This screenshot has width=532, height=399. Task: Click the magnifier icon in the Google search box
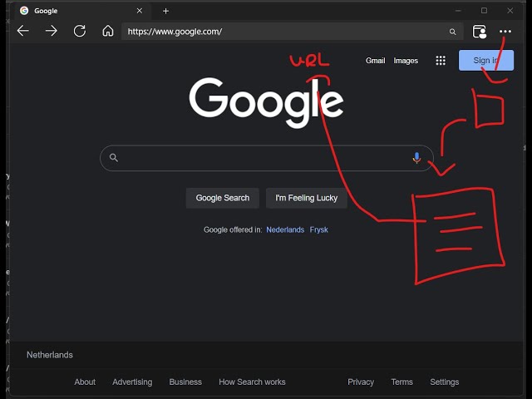pos(114,157)
